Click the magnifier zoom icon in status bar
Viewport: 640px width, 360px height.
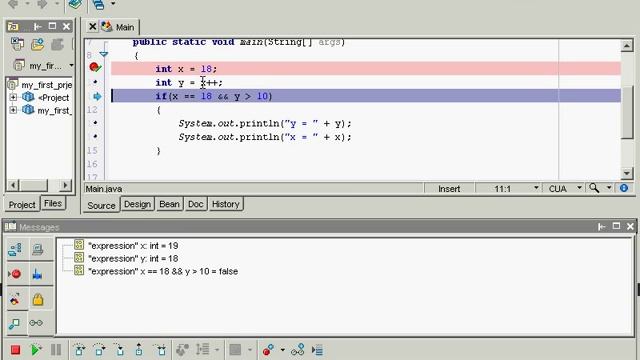[x=594, y=188]
